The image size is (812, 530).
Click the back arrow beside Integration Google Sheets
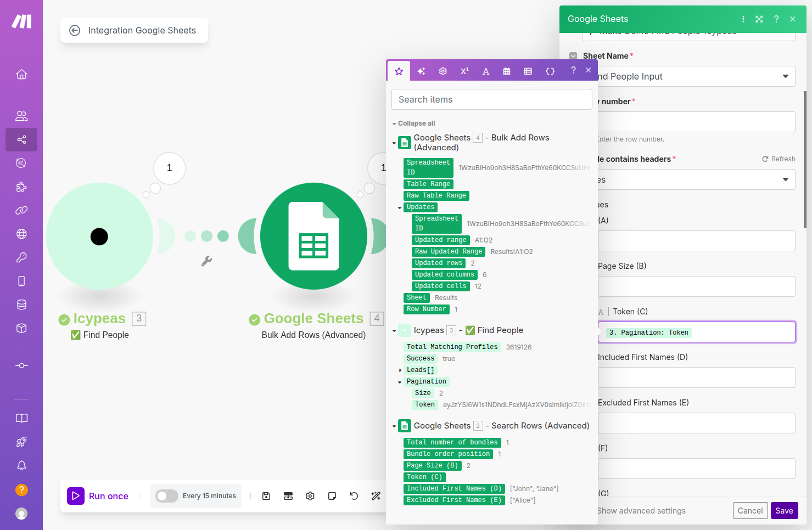(75, 31)
